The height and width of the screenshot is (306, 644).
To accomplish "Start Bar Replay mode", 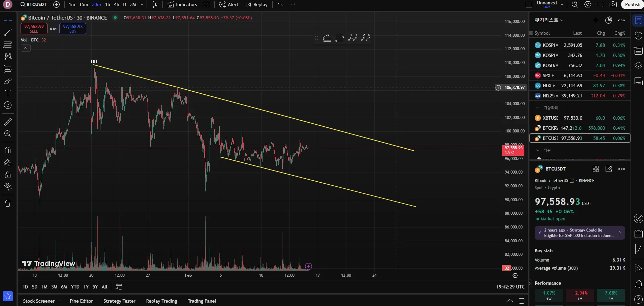I will 256,5.
